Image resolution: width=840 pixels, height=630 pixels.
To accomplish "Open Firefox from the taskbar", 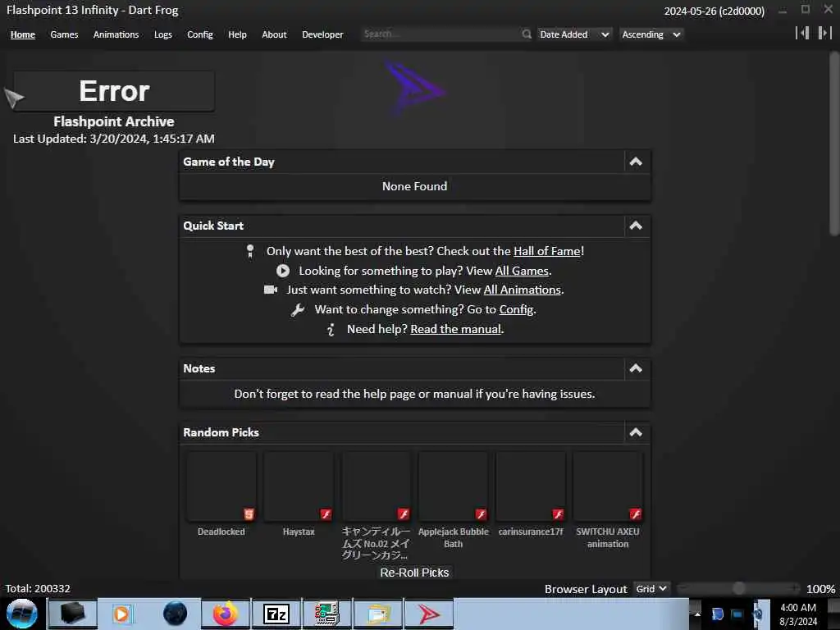I will pos(225,614).
